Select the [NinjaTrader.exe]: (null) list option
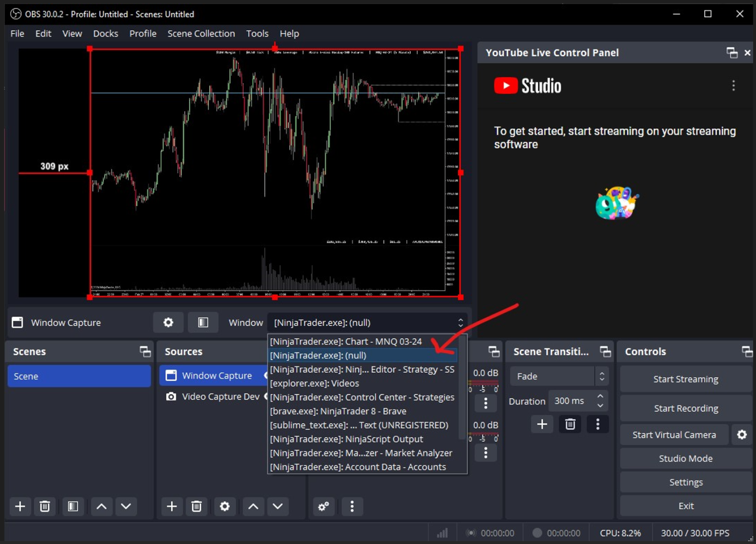 pyautogui.click(x=363, y=355)
